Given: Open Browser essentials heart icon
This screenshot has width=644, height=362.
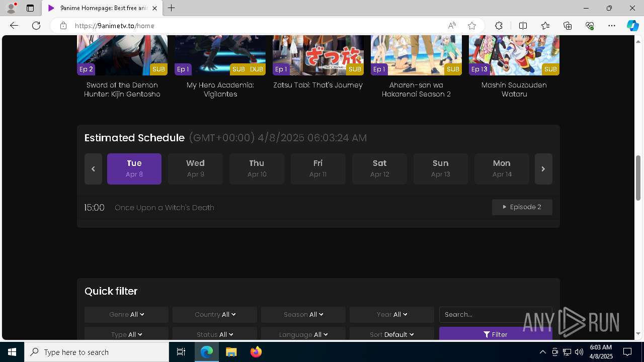Looking at the screenshot, I should pos(590,26).
